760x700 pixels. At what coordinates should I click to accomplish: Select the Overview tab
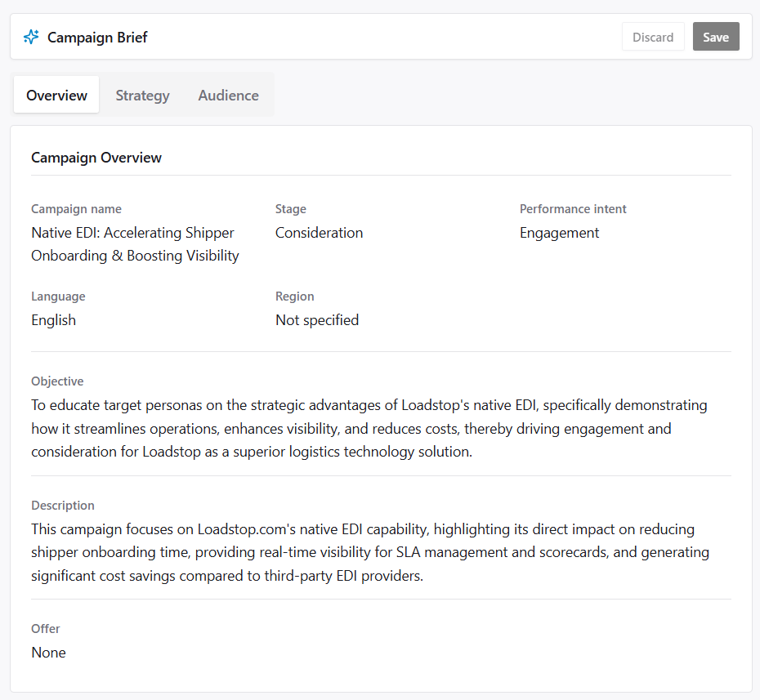(x=56, y=95)
